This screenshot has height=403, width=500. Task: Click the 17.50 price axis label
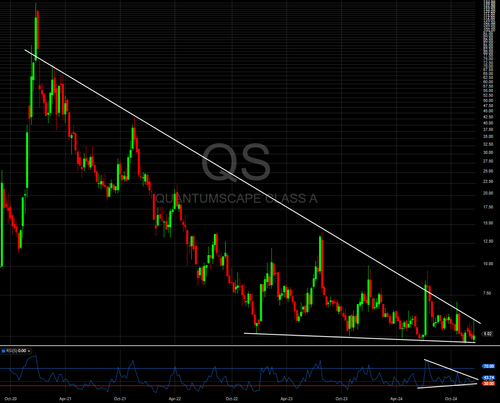tap(488, 207)
